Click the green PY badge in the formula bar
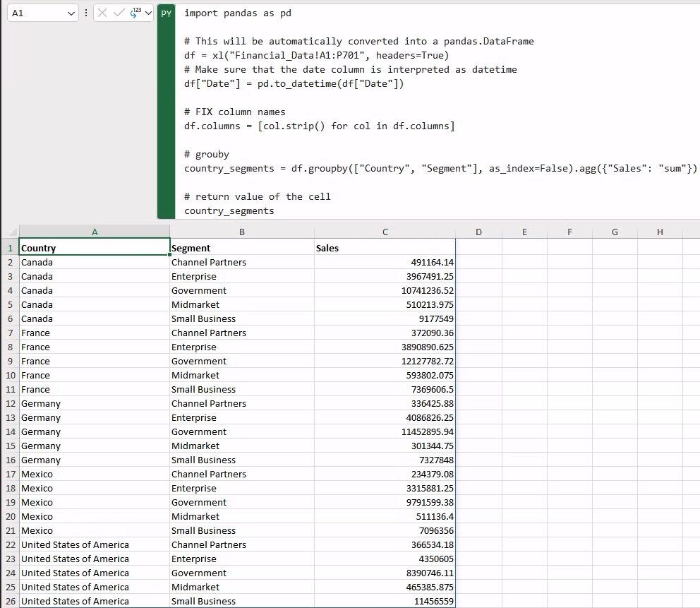The width and height of the screenshot is (700, 608). point(166,13)
